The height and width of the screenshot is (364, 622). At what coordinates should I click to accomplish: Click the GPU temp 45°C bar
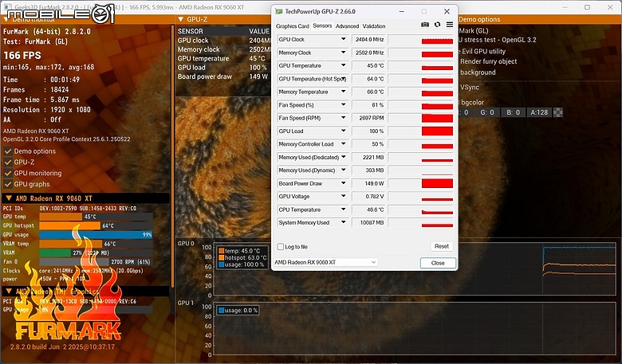96,217
